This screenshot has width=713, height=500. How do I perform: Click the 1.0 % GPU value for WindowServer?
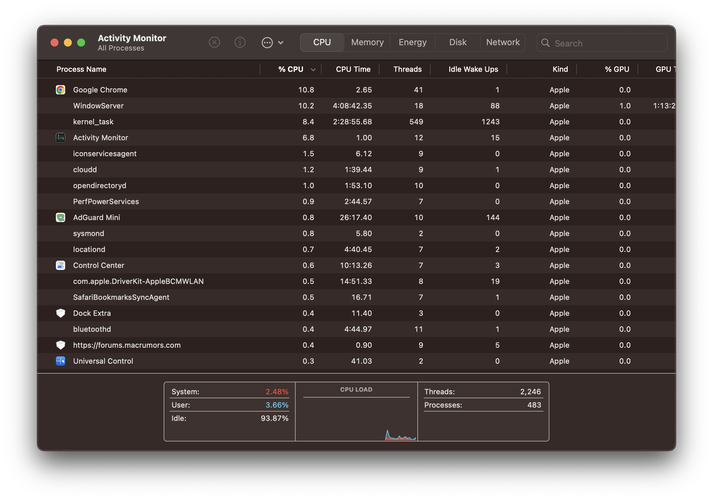click(625, 105)
